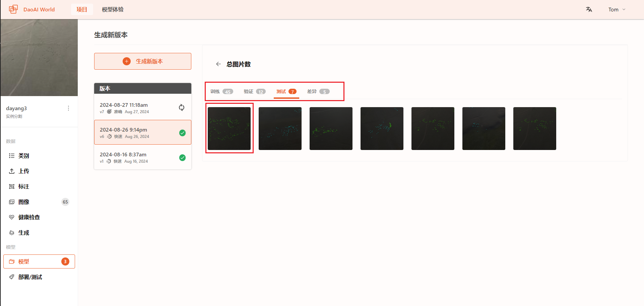644x306 pixels.
Task: Open the fifth test image thumbnail
Action: [433, 129]
